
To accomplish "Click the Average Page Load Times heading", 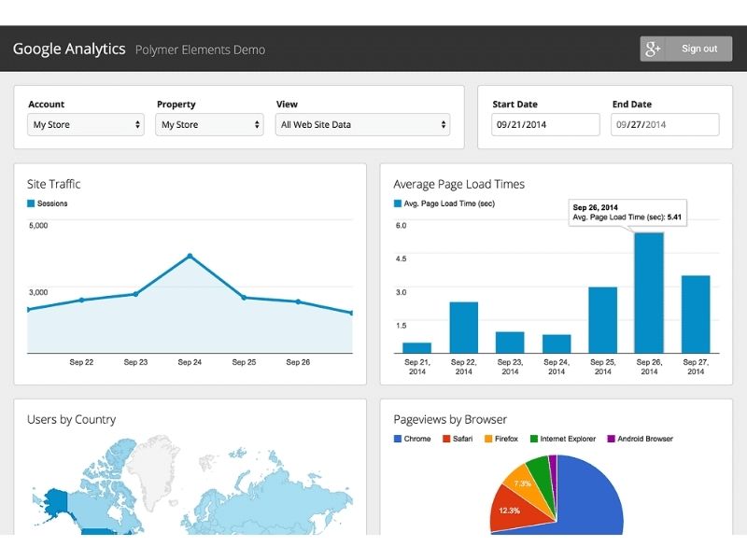I will click(x=458, y=184).
